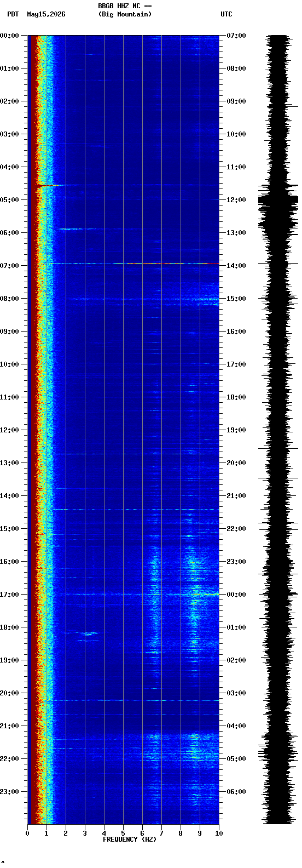This screenshot has height=868, width=302.
Task: Click the frequency axis tick '2'
Action: pyautogui.click(x=66, y=833)
